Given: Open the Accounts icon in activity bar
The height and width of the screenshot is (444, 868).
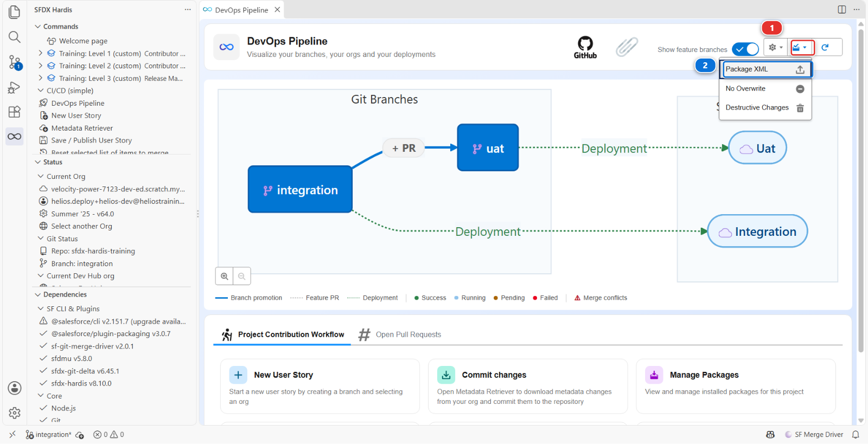Looking at the screenshot, I should click(15, 388).
